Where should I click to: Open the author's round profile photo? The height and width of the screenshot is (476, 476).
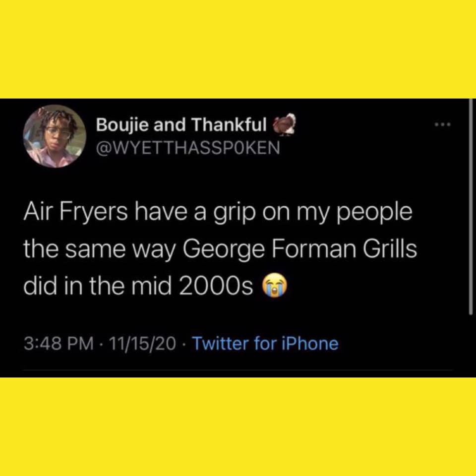click(x=55, y=136)
